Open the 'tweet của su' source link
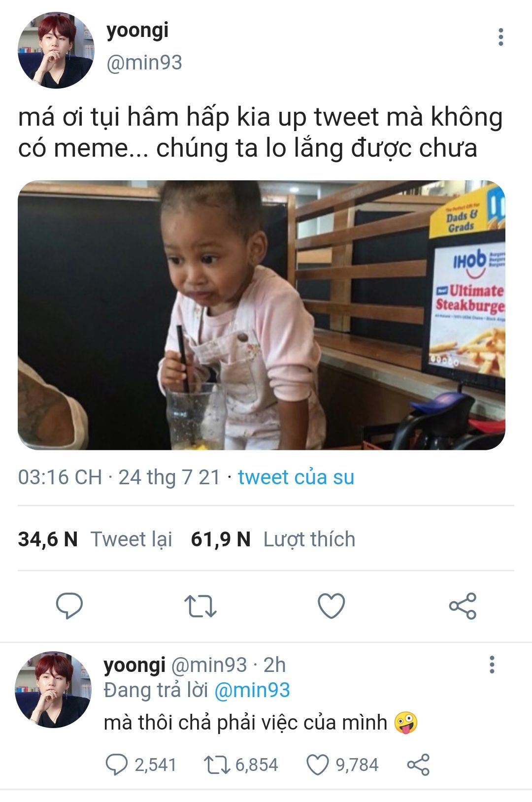 pos(296,477)
